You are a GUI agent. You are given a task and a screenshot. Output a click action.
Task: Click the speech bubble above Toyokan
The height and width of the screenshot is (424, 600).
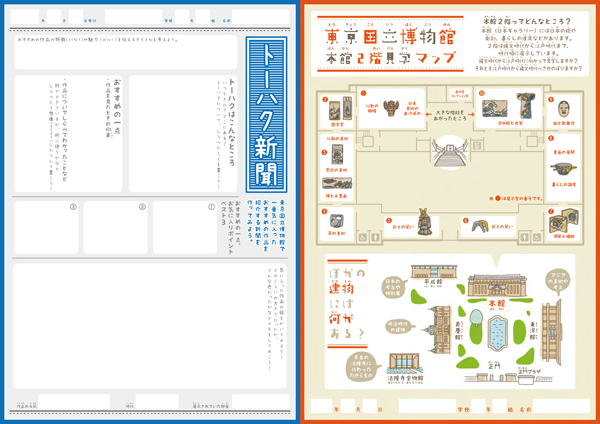click(558, 280)
